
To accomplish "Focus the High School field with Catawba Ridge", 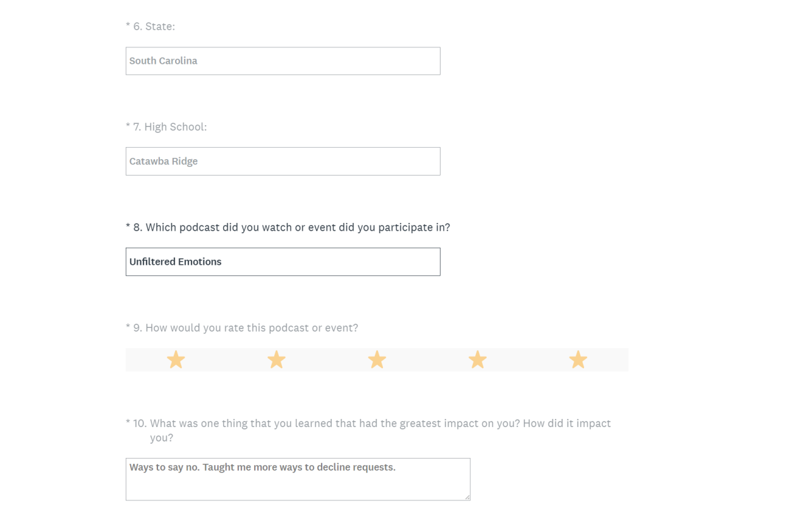I will [x=283, y=162].
